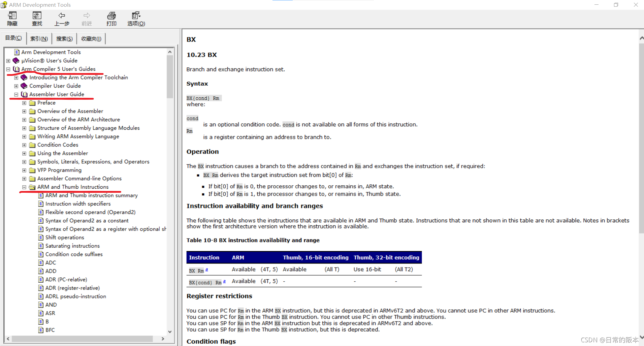Click the Forward (前进) arrow icon
The image size is (644, 346).
(x=87, y=15)
